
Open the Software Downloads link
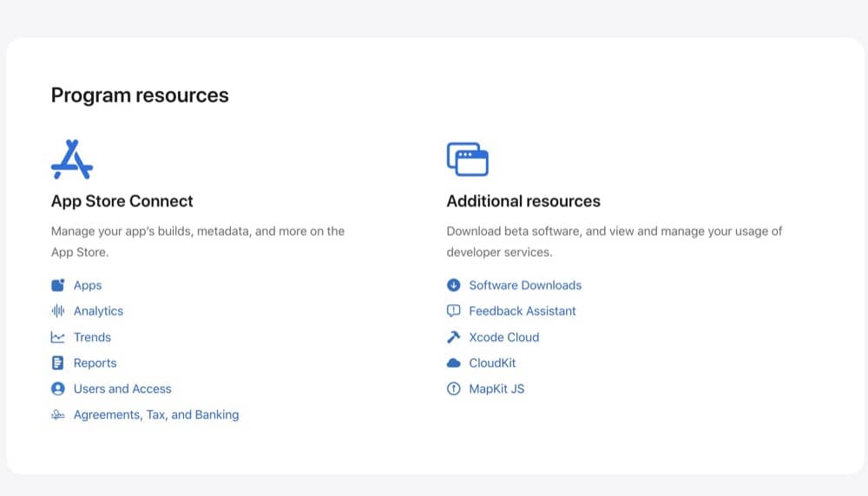pos(525,285)
